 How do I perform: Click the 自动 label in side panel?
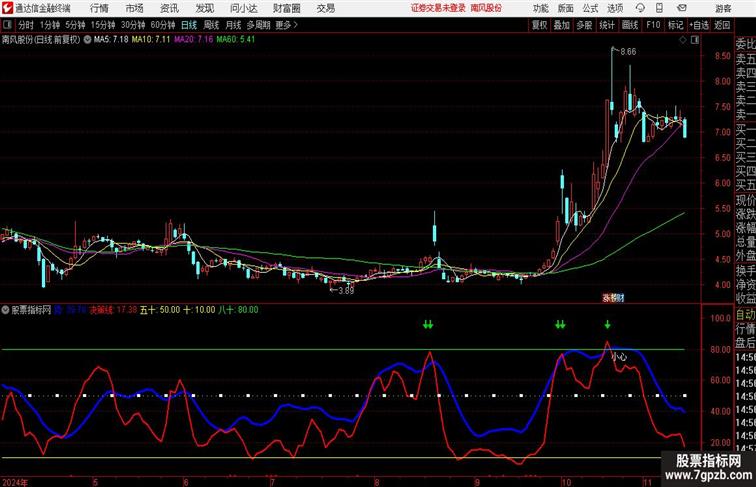(x=745, y=315)
